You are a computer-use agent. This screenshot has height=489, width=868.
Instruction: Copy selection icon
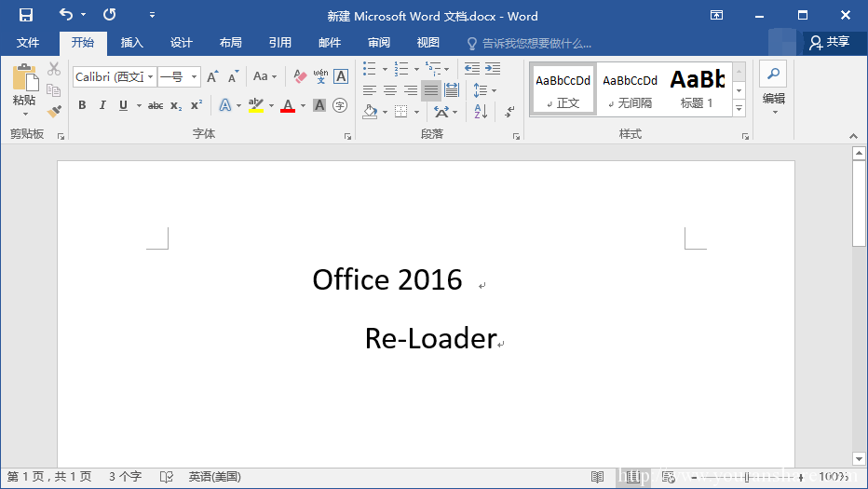pyautogui.click(x=54, y=90)
